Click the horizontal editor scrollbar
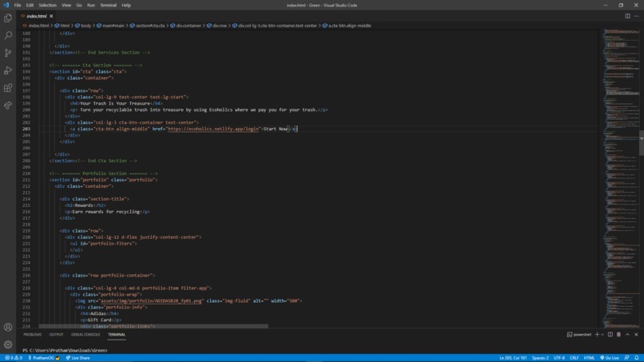This screenshot has width=644, height=362. pyautogui.click(x=153, y=326)
